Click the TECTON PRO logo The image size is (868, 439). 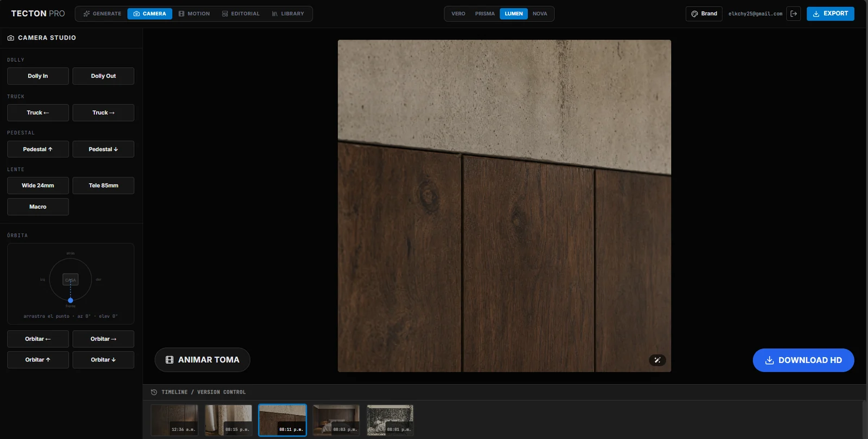(x=38, y=14)
